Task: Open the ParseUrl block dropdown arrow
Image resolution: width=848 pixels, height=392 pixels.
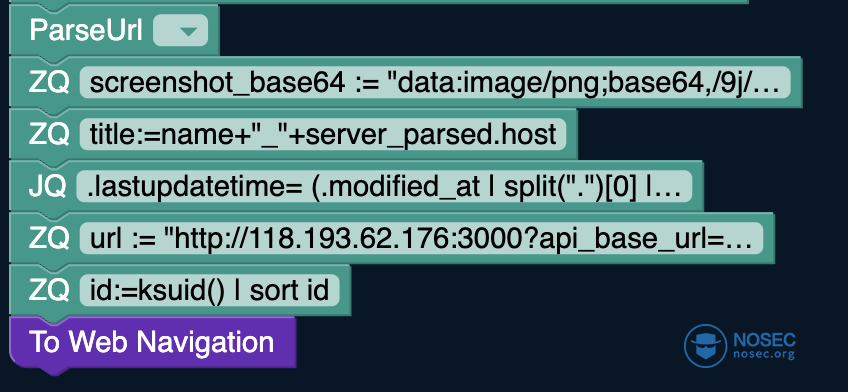Action: 181,30
